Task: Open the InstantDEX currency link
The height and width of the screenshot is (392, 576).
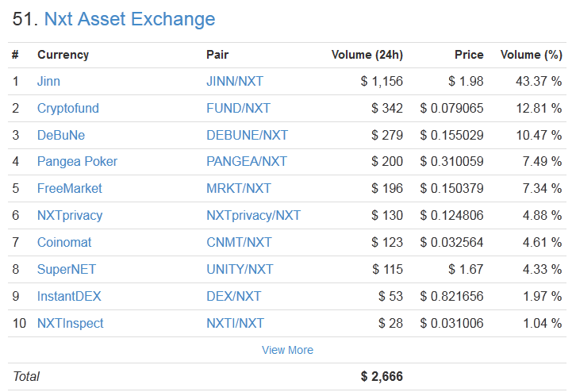Action: pos(69,297)
